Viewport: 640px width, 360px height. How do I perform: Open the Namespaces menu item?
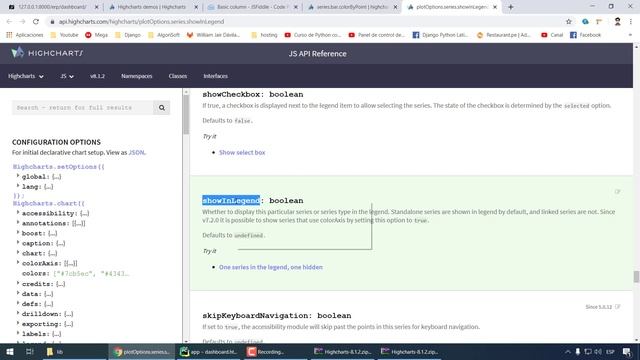tap(136, 76)
